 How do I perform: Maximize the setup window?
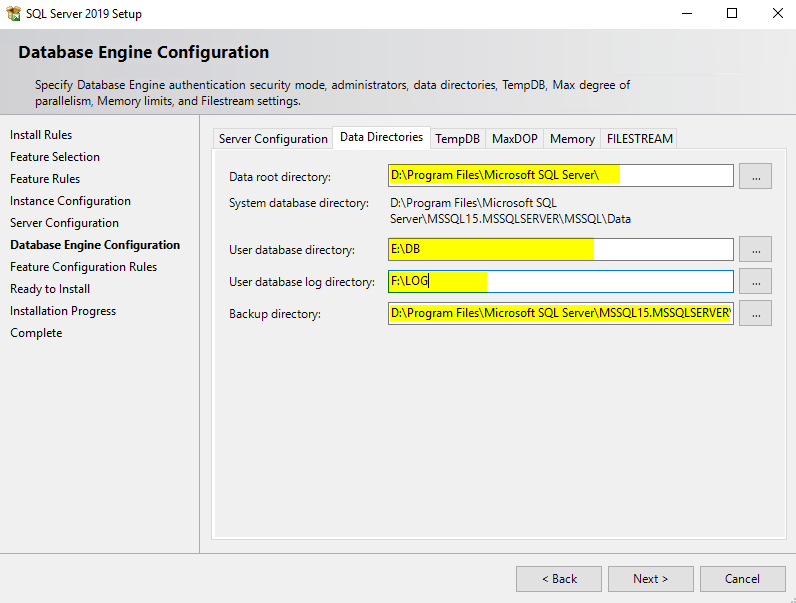732,14
